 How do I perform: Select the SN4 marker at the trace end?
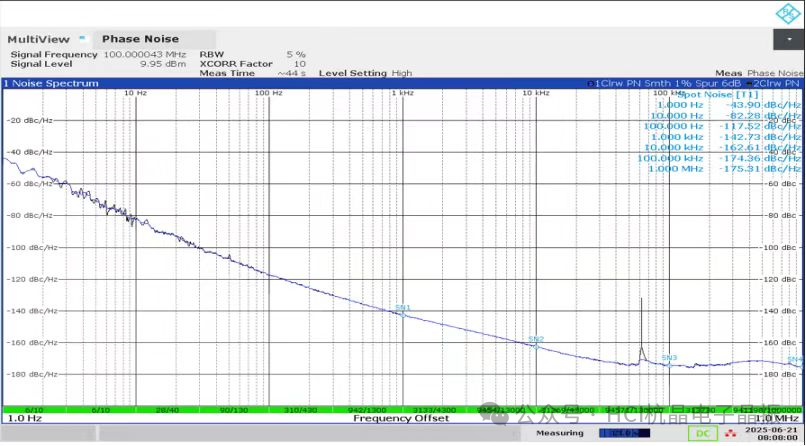[795, 360]
